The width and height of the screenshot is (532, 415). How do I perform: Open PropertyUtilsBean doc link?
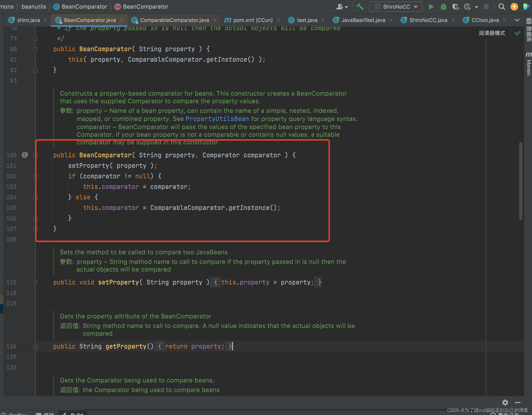tap(217, 119)
